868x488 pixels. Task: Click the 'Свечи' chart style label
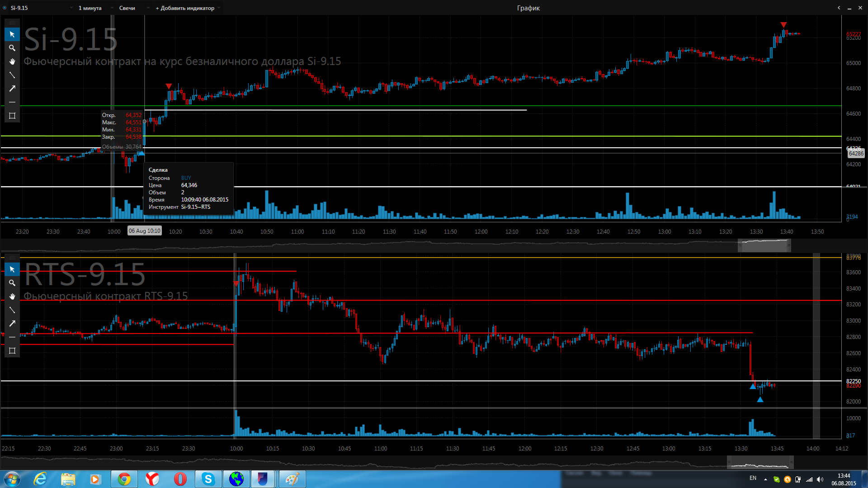pos(127,8)
